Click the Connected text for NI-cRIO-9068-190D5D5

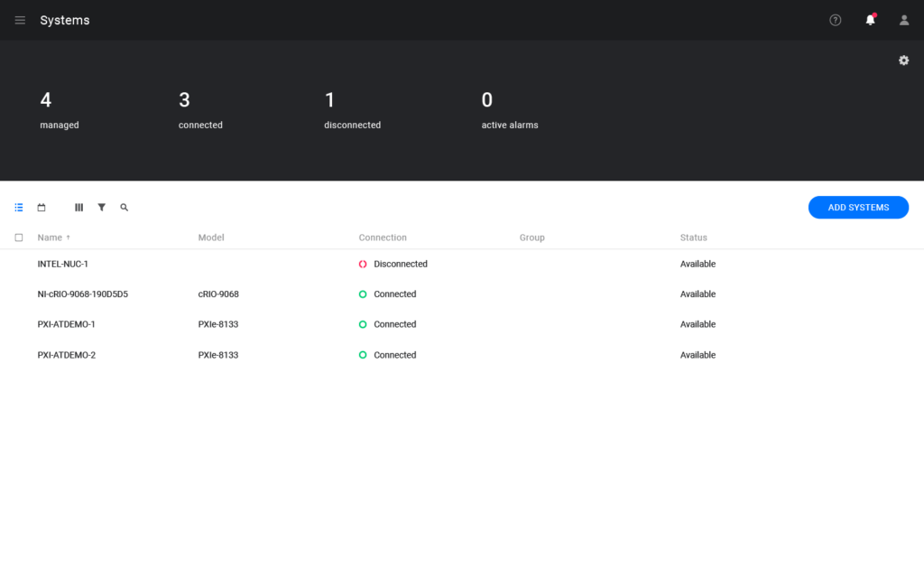click(395, 294)
